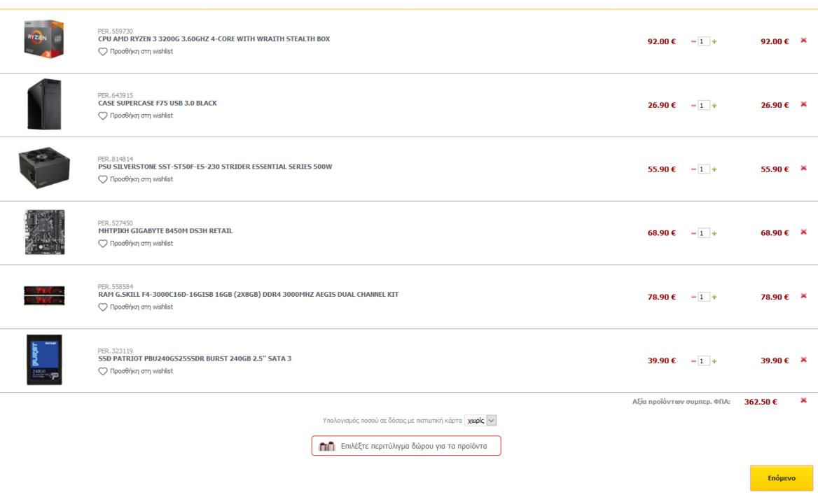Click the Silverstone power supply thumbnail
Screen dimensions: 818x504
[x=44, y=168]
